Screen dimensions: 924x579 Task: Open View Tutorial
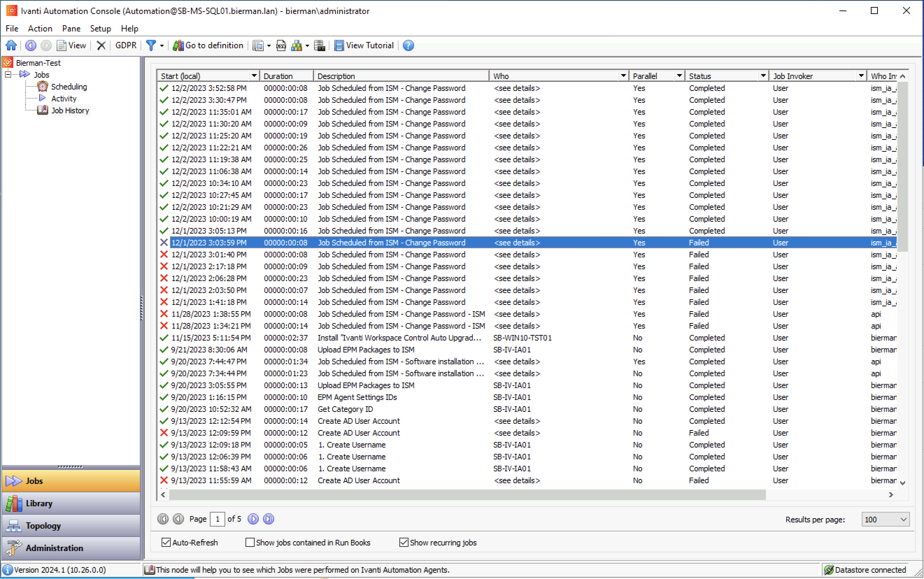click(364, 45)
